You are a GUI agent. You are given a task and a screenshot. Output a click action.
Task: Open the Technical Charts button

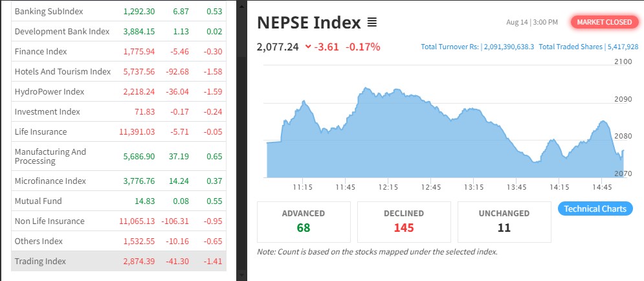[x=595, y=208]
